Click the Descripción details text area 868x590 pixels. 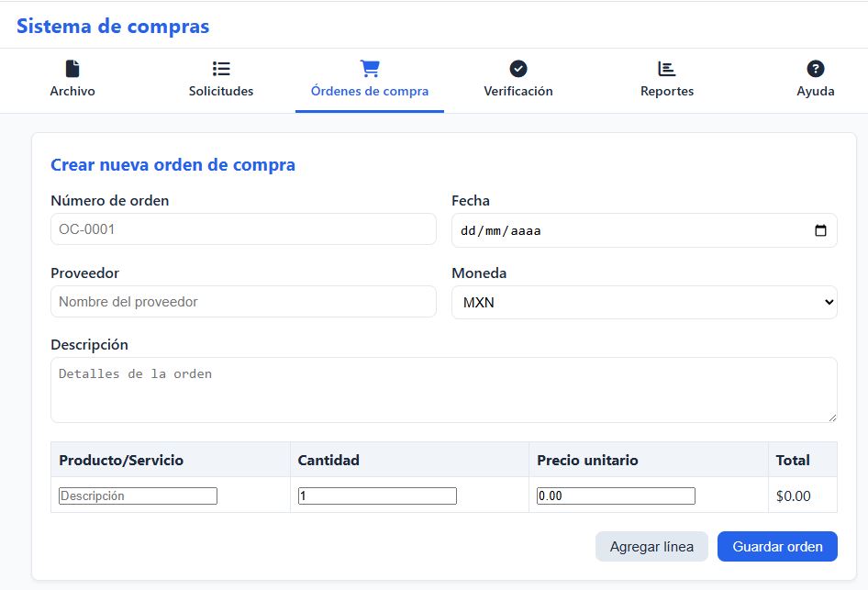[443, 390]
